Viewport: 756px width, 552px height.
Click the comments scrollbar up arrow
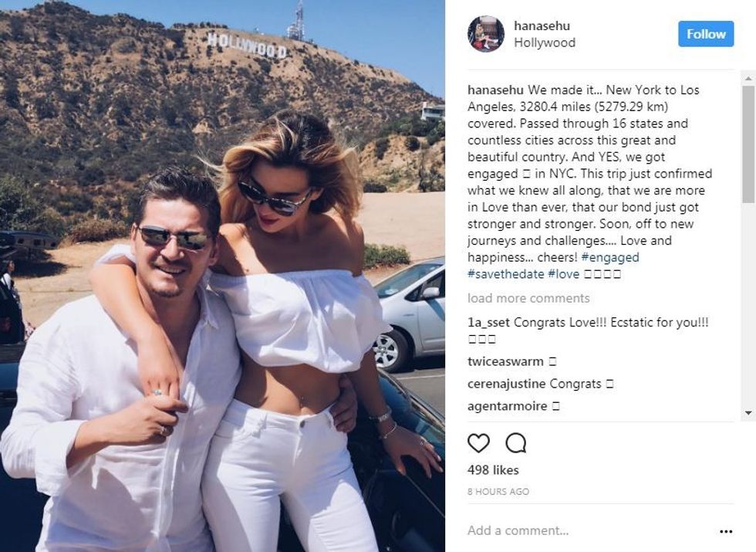coord(748,78)
